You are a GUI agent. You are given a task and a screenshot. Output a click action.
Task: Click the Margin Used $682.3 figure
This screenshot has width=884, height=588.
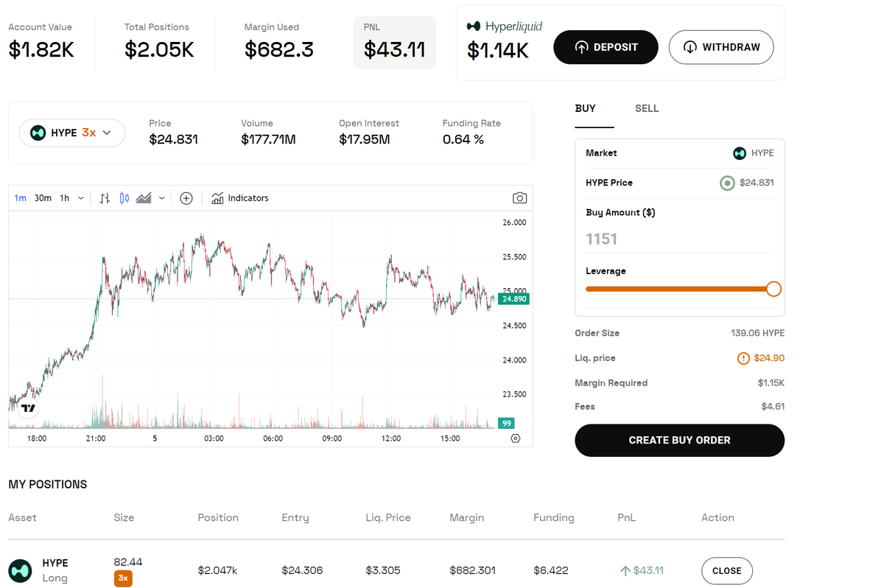point(279,50)
